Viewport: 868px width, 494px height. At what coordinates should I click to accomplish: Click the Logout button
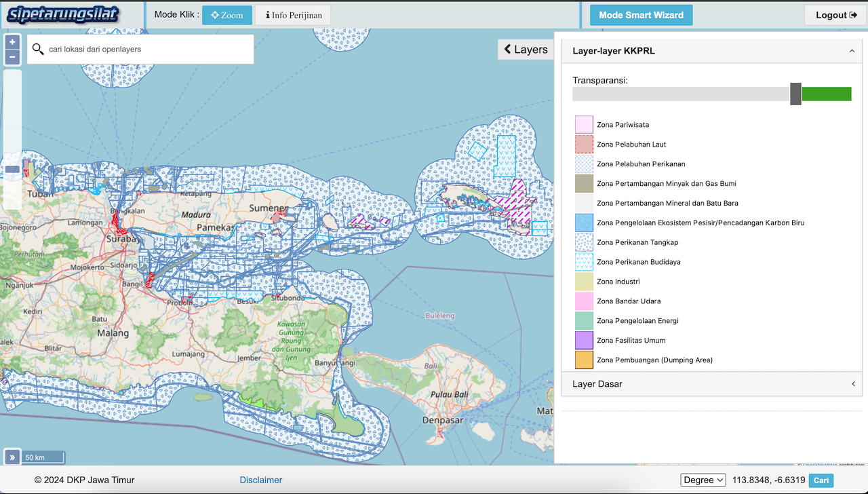[x=836, y=15]
